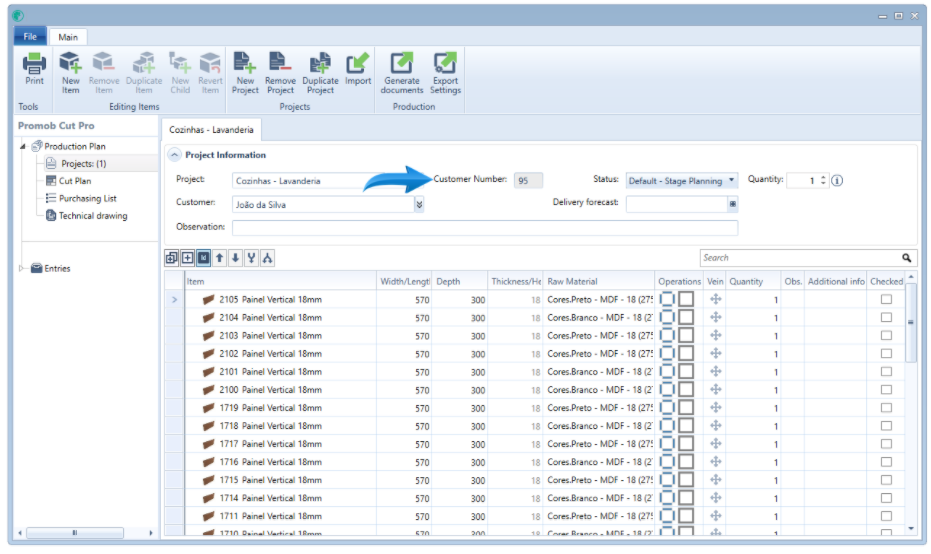Click the left panel horizontal scrollbar thumb
931x554 pixels.
point(75,533)
